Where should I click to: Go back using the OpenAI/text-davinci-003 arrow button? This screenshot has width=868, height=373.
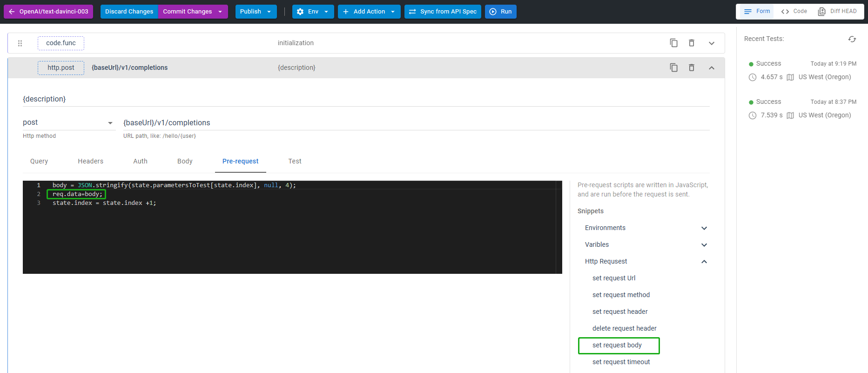pyautogui.click(x=48, y=12)
